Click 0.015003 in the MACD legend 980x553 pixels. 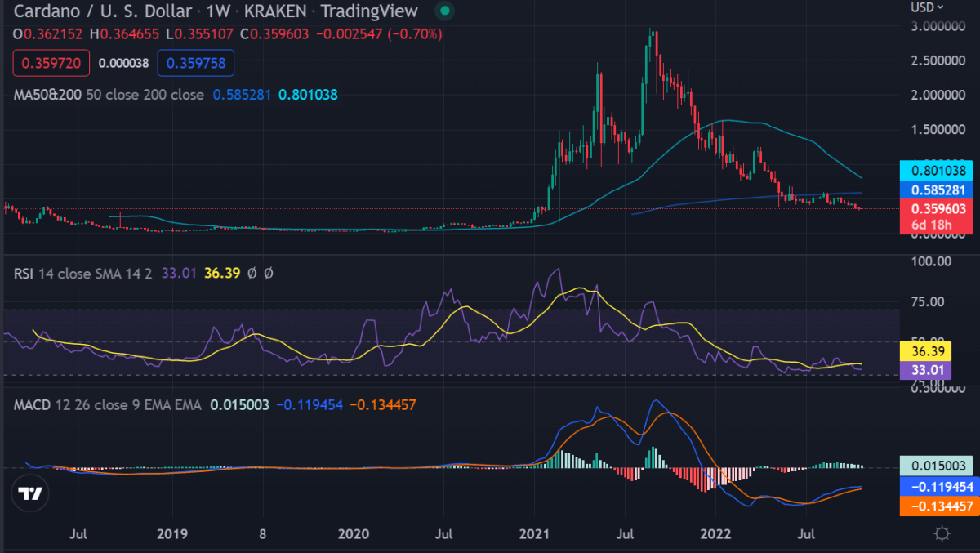239,404
